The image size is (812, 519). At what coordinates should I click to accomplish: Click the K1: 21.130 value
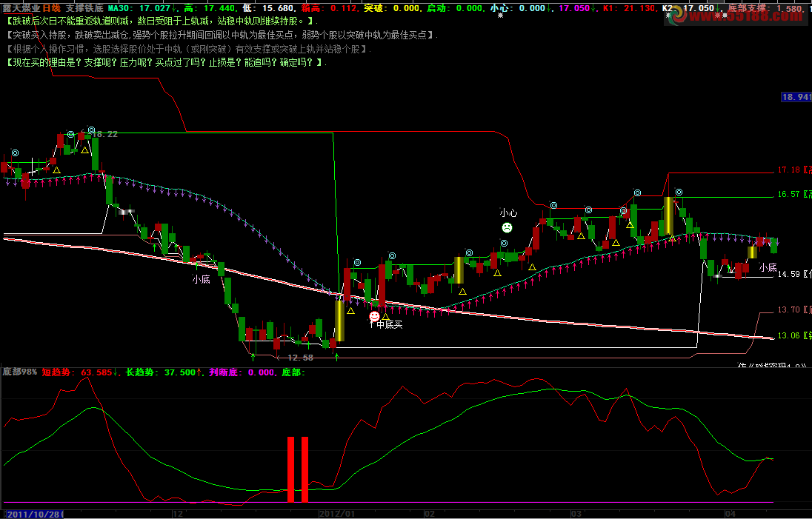[629, 8]
